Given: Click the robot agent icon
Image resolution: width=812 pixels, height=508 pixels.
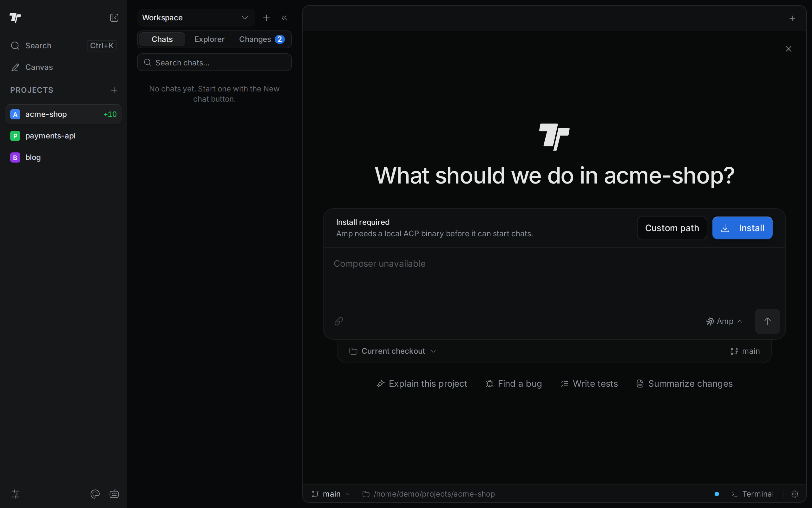Looking at the screenshot, I should tap(114, 494).
